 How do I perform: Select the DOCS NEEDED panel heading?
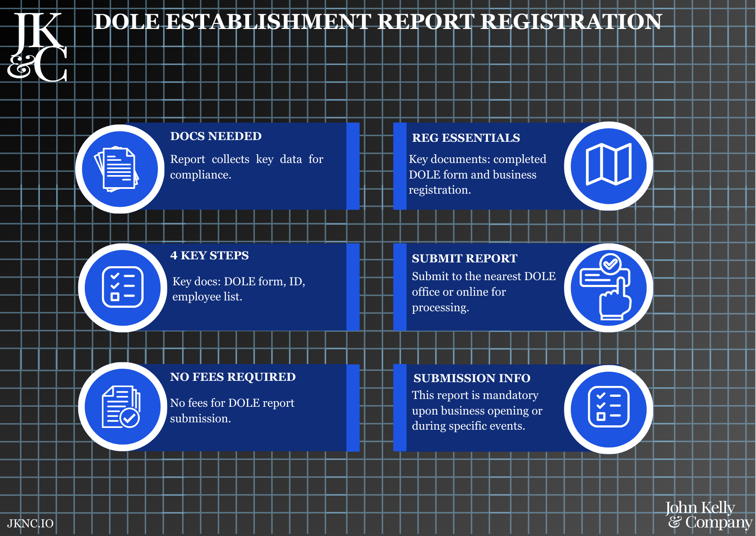(x=216, y=136)
